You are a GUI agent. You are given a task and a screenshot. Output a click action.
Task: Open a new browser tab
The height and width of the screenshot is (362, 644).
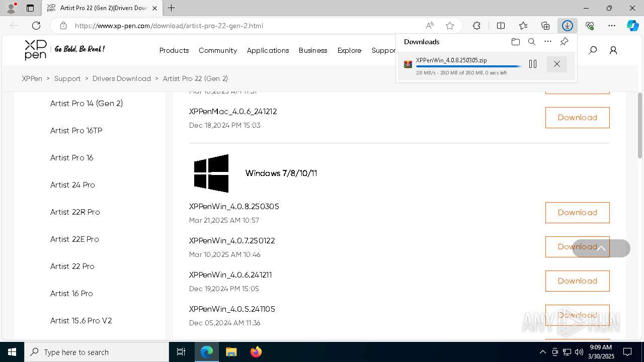171,8
